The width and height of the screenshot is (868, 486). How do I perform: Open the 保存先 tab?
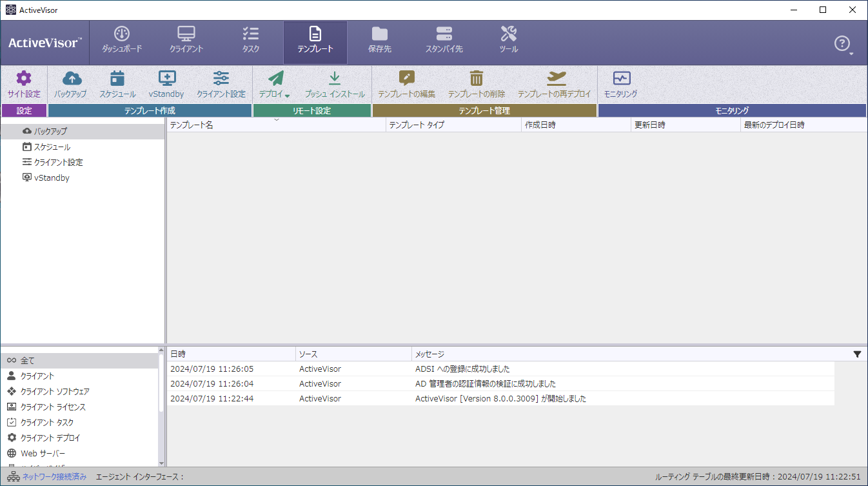(380, 41)
